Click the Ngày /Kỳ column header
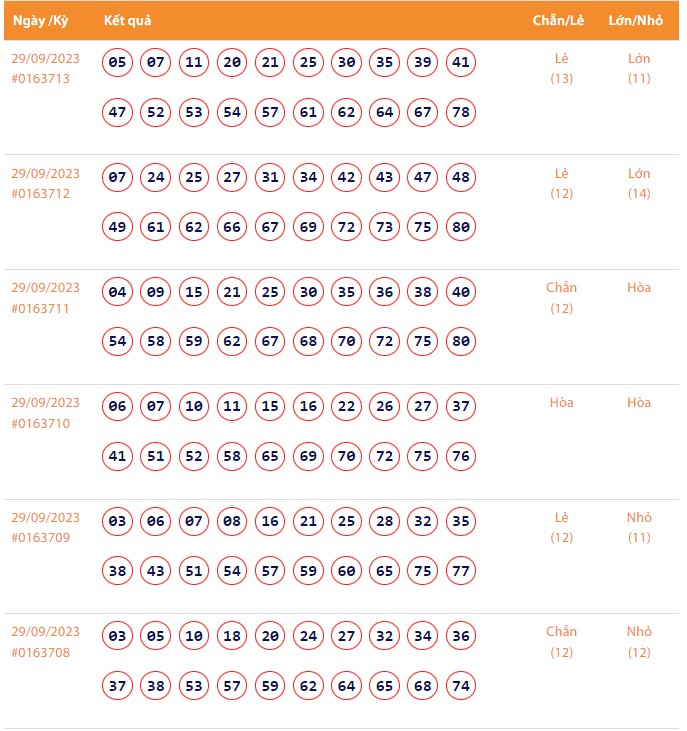The image size is (687, 731). pyautogui.click(x=41, y=21)
